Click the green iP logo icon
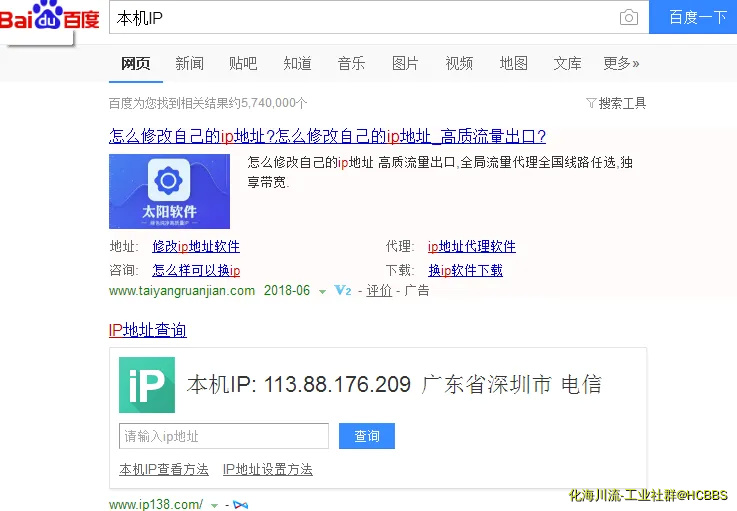This screenshot has width=737, height=511. pos(147,385)
